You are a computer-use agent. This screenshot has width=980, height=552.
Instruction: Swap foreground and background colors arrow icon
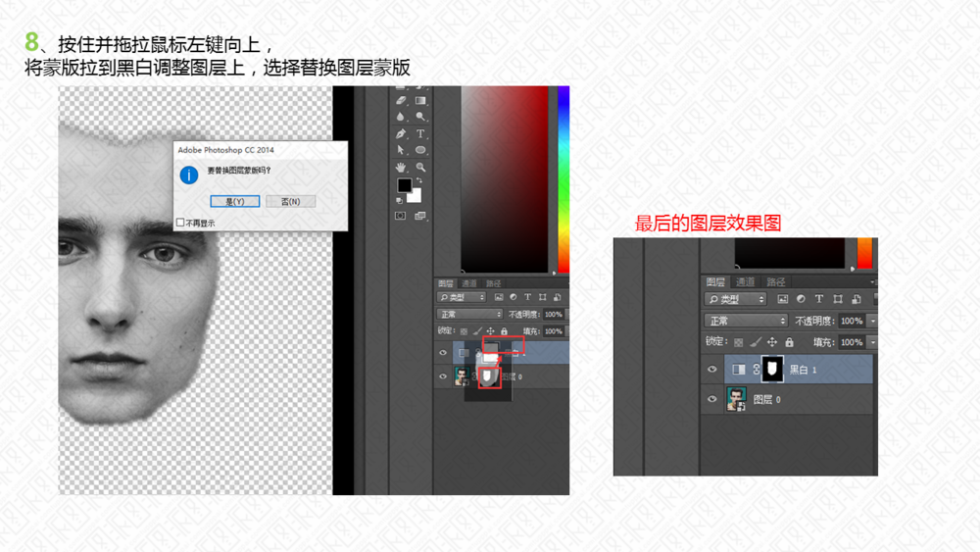[419, 180]
